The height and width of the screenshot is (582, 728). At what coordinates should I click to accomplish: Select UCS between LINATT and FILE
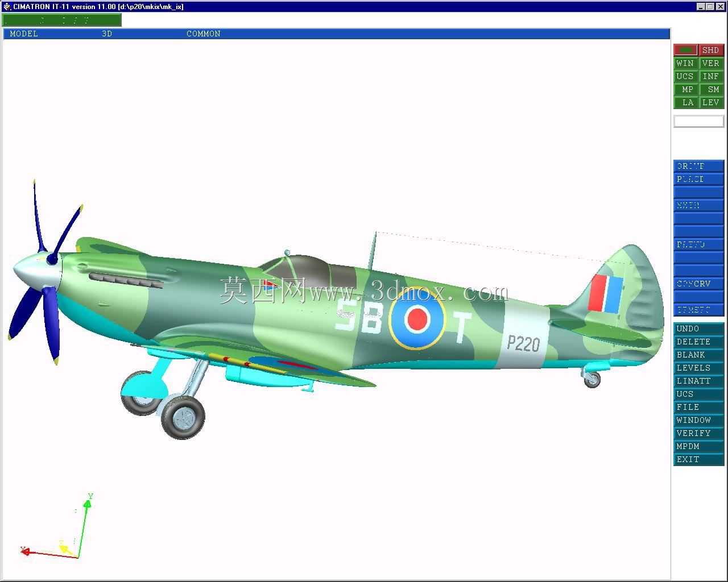699,394
